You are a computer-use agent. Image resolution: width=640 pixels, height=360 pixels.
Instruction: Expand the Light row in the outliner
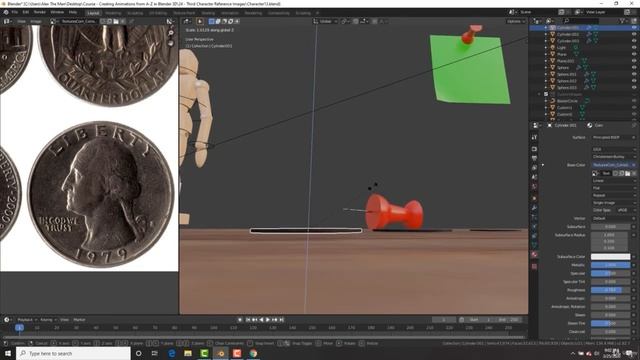(546, 48)
